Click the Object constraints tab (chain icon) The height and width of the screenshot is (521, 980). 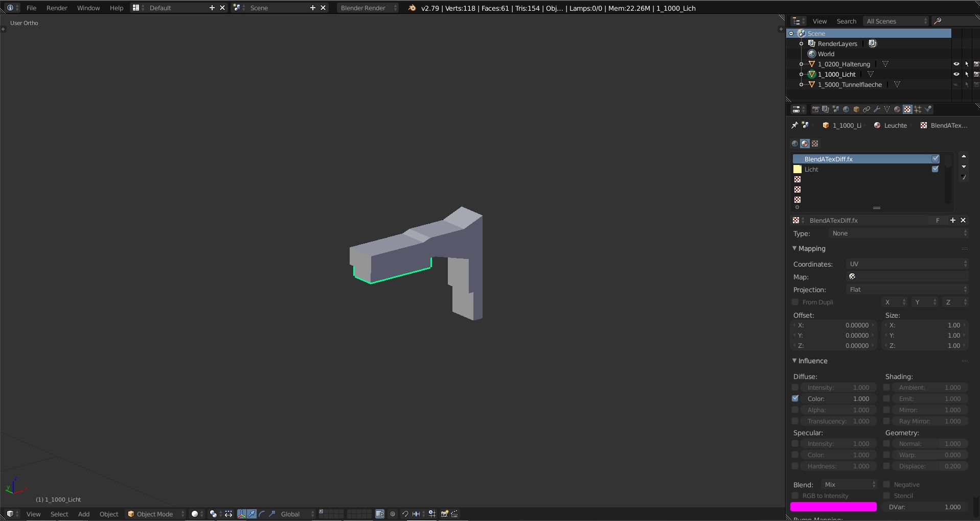tap(867, 109)
